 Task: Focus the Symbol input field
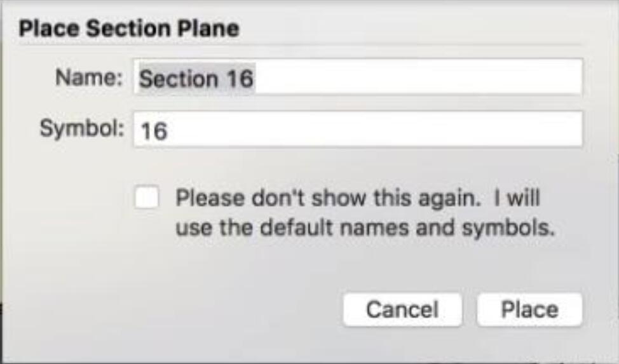click(357, 130)
